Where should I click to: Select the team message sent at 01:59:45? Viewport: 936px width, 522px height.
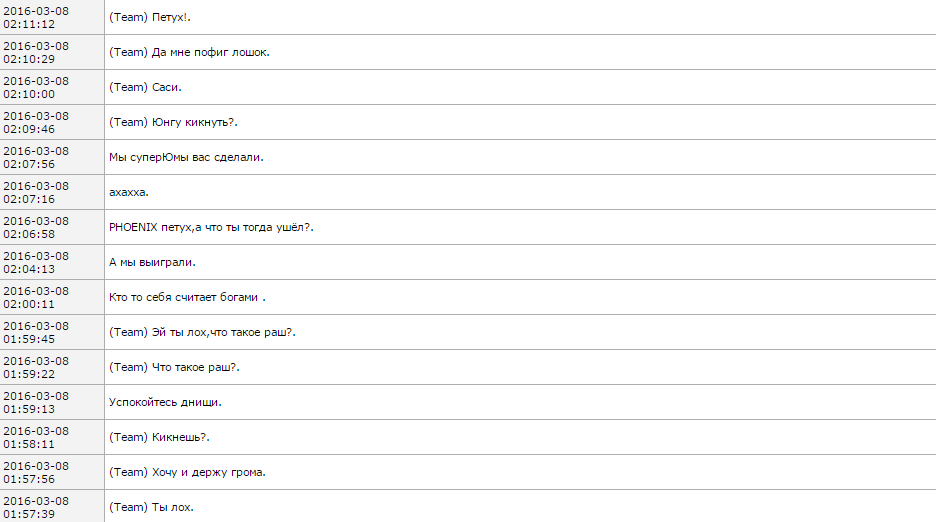pos(202,332)
